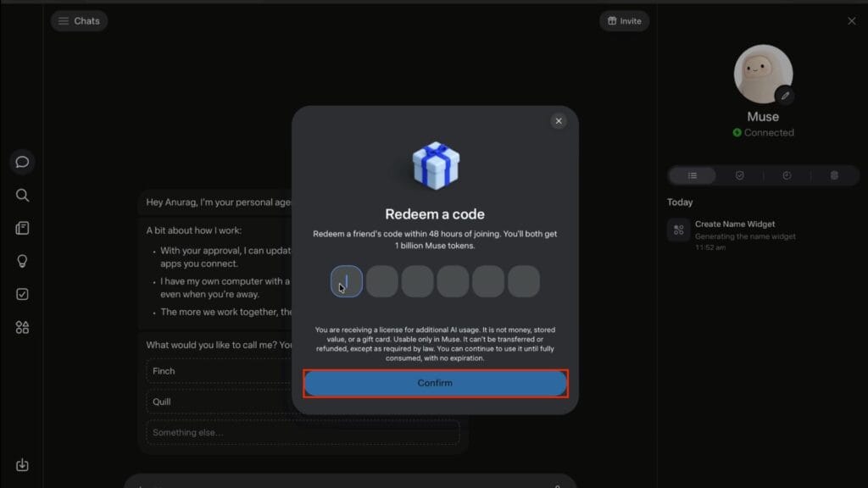Screen dimensions: 868x488
Task: Open the lightbulb ideas sidebar icon
Action: pyautogui.click(x=22, y=261)
